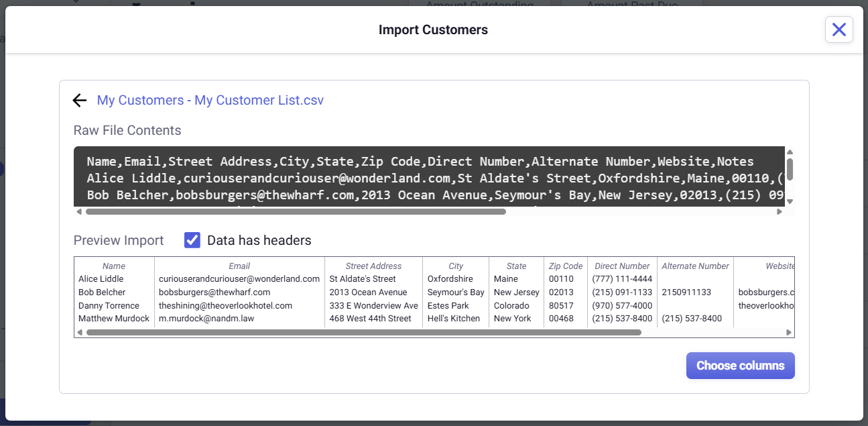Click the preview table horizontal scrollbar thumb
Image resolution: width=868 pixels, height=426 pixels.
[x=363, y=332]
